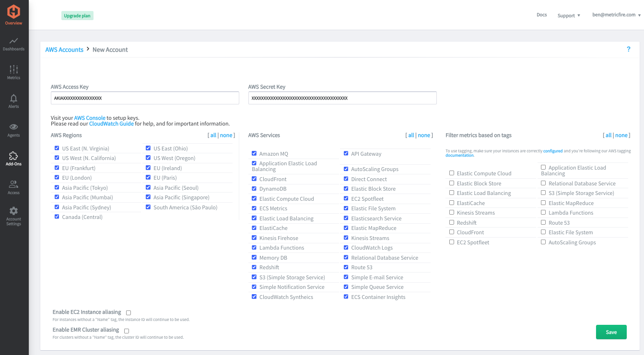Uncheck US West (Oregon) region

(x=149, y=158)
